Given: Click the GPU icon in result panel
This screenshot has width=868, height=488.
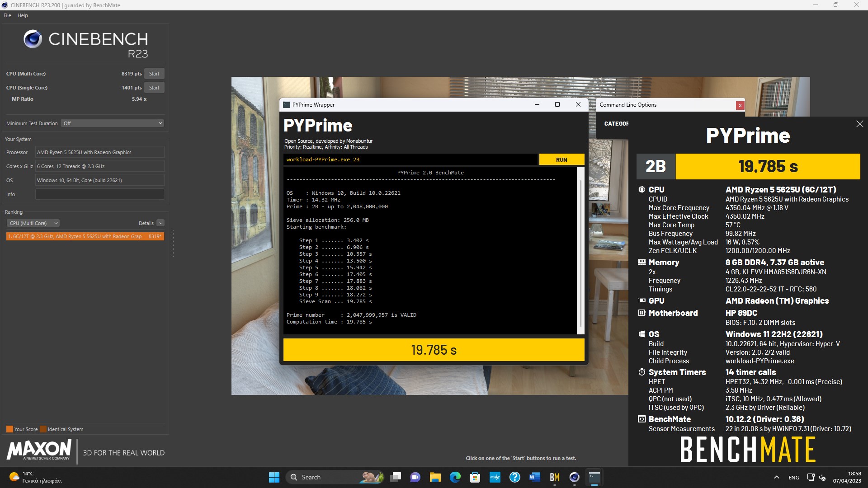Looking at the screenshot, I should click(642, 301).
